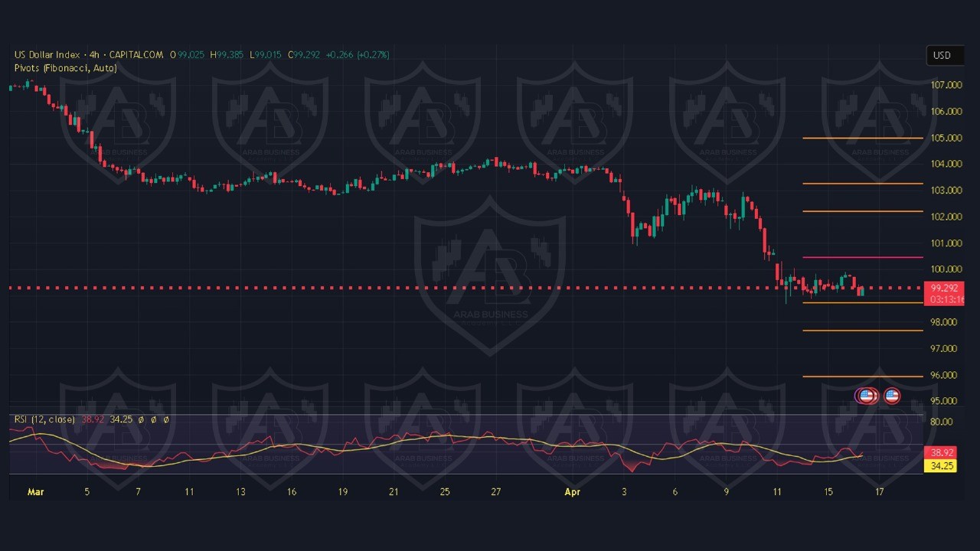Select the Pivots (Fibonacci, Auto) indicator label
The image size is (980, 551).
point(66,68)
